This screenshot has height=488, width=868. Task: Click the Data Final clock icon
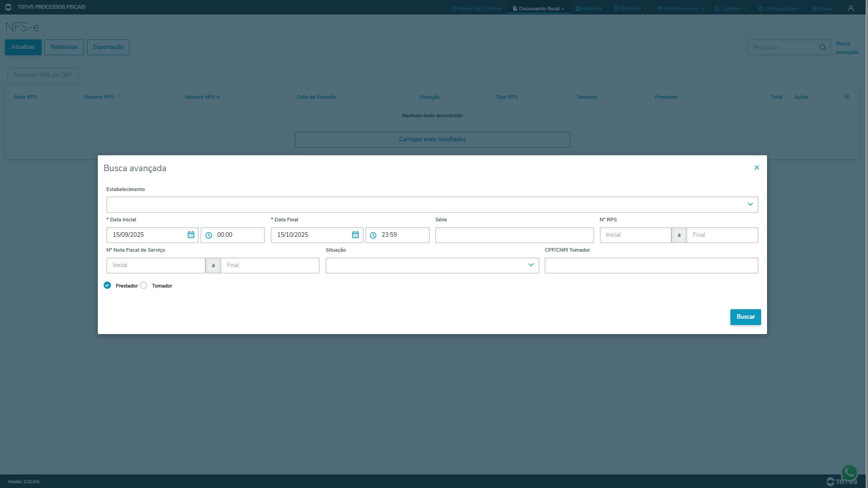click(373, 235)
